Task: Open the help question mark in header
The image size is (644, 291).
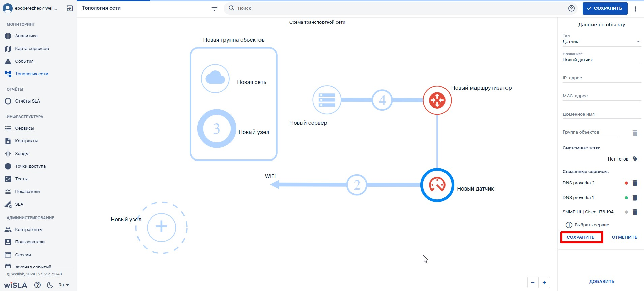Action: (571, 8)
